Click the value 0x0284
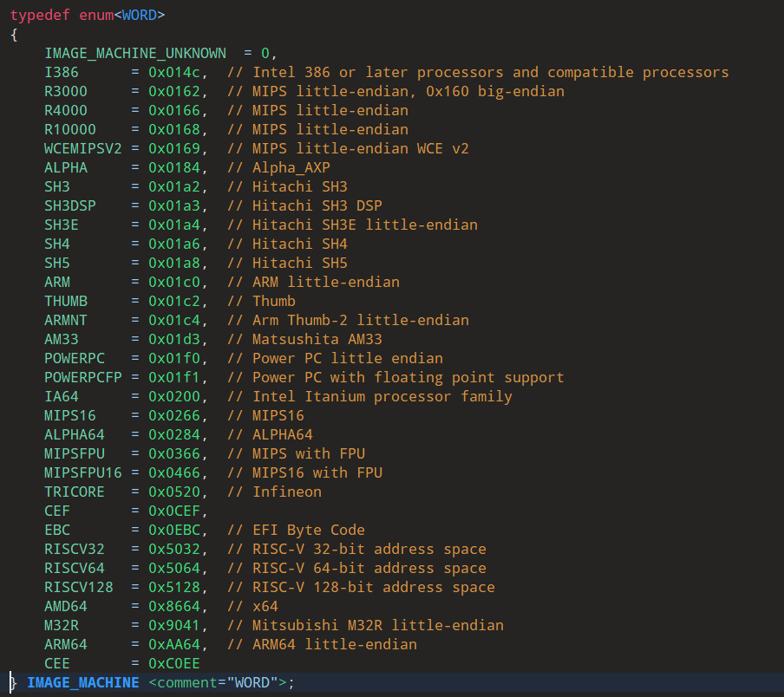The image size is (784, 697). 174,434
